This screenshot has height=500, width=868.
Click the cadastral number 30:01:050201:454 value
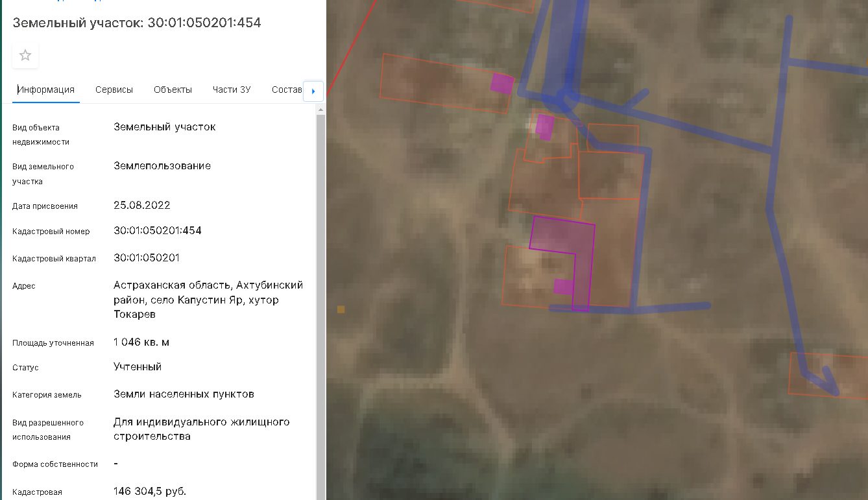click(158, 230)
